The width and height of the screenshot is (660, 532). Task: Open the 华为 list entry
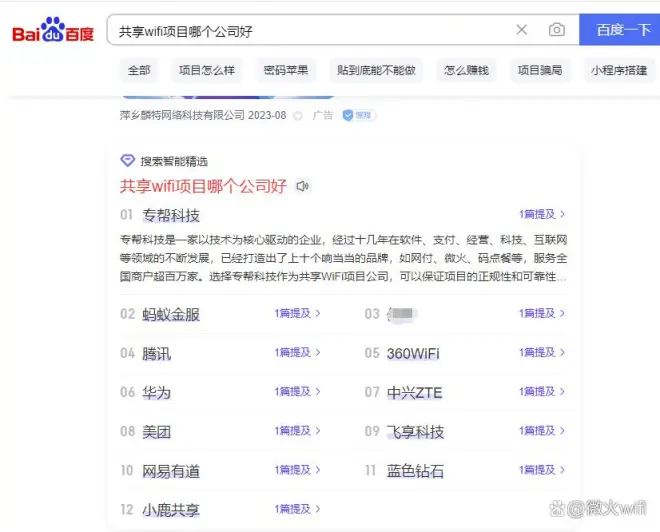pyautogui.click(x=156, y=392)
